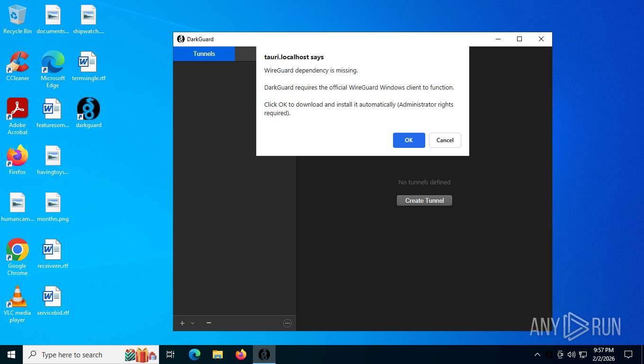Cancel the WireGuard dependency dialog
Viewport: 644px width, 364px height.
pos(445,140)
